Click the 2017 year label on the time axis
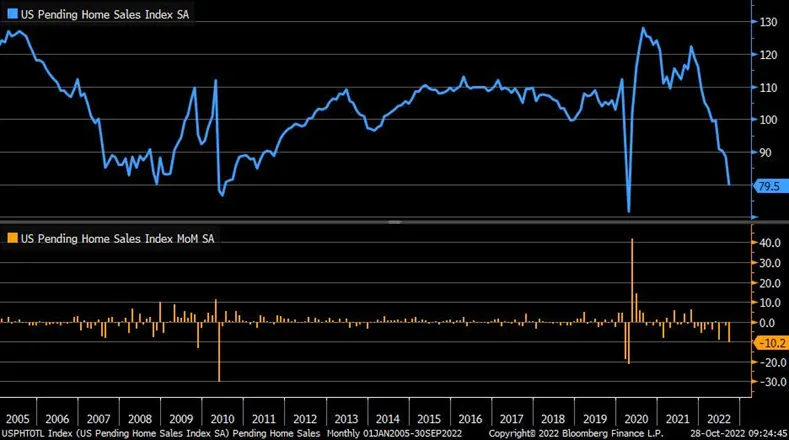This screenshot has height=440, width=789. coord(511,419)
